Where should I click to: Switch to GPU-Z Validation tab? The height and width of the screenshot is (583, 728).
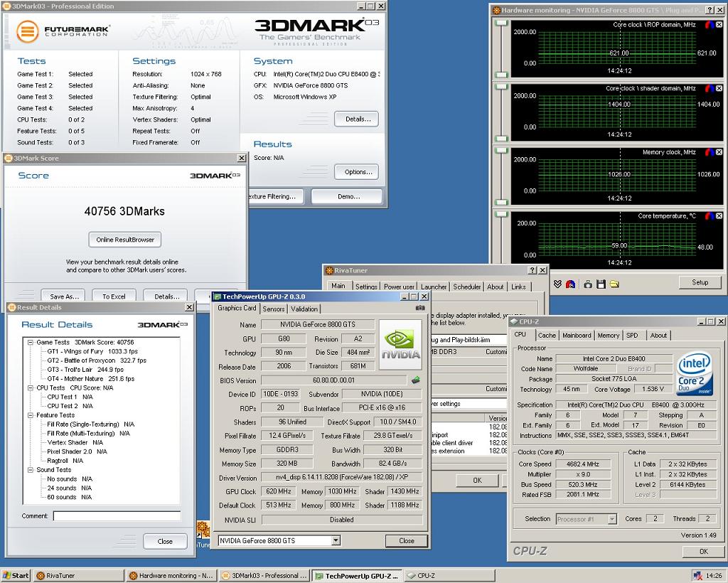304,309
